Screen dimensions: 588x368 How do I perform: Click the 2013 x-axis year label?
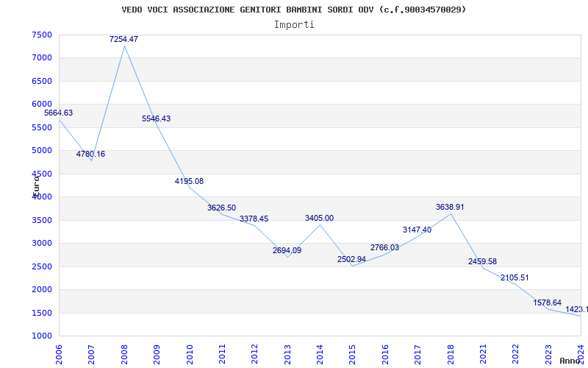coord(287,354)
